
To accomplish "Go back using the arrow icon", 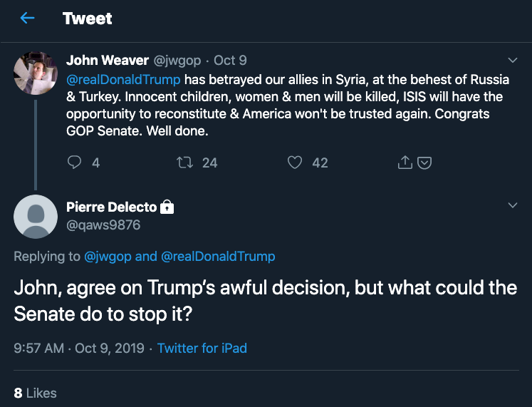I will coord(27,19).
